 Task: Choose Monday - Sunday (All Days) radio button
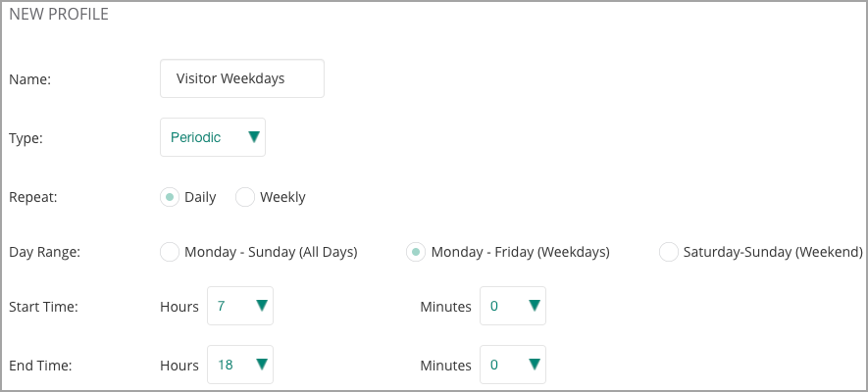pyautogui.click(x=170, y=252)
